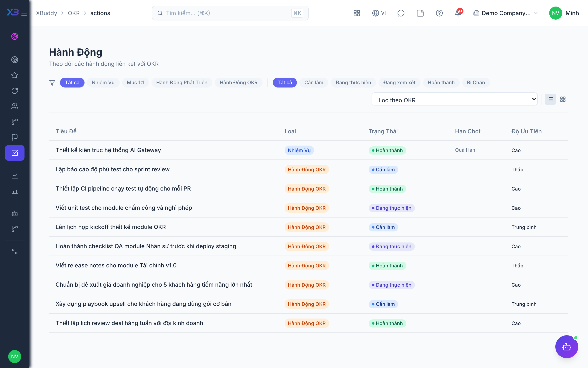Click the filter funnel icon
Viewport: 588px width, 368px height.
(52, 83)
